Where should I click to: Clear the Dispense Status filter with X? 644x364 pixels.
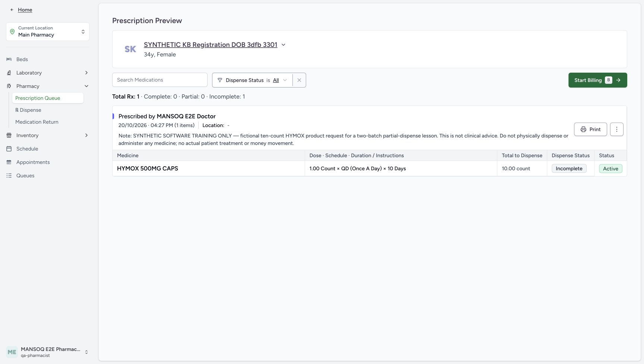pyautogui.click(x=299, y=80)
